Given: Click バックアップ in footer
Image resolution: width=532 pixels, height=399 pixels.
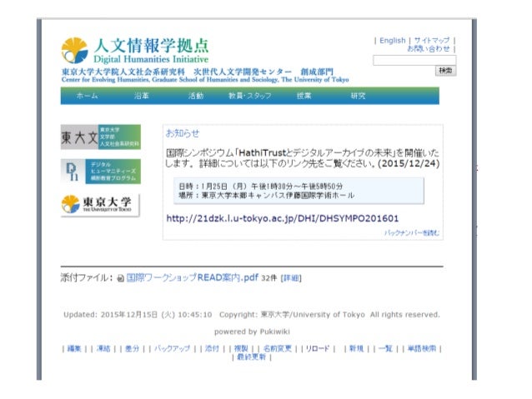Looking at the screenshot, I should click(x=172, y=348).
